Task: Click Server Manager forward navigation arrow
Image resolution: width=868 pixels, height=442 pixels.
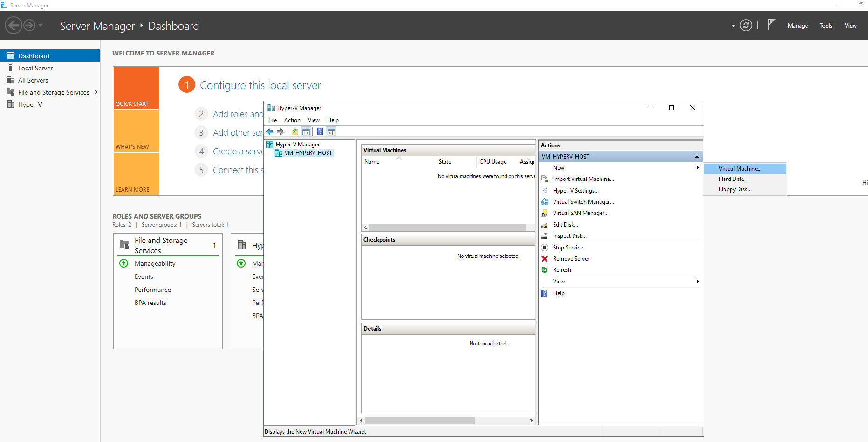Action: [x=29, y=25]
